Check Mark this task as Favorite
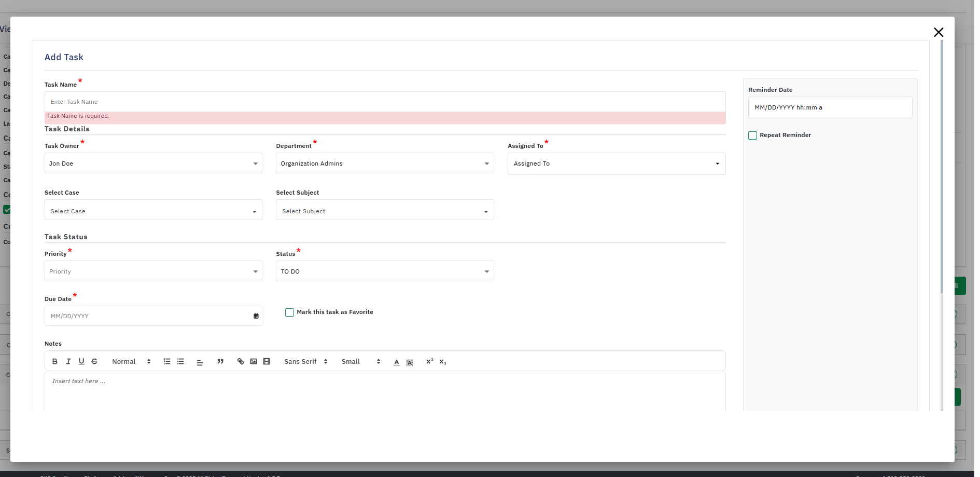Image resolution: width=980 pixels, height=477 pixels. point(289,312)
